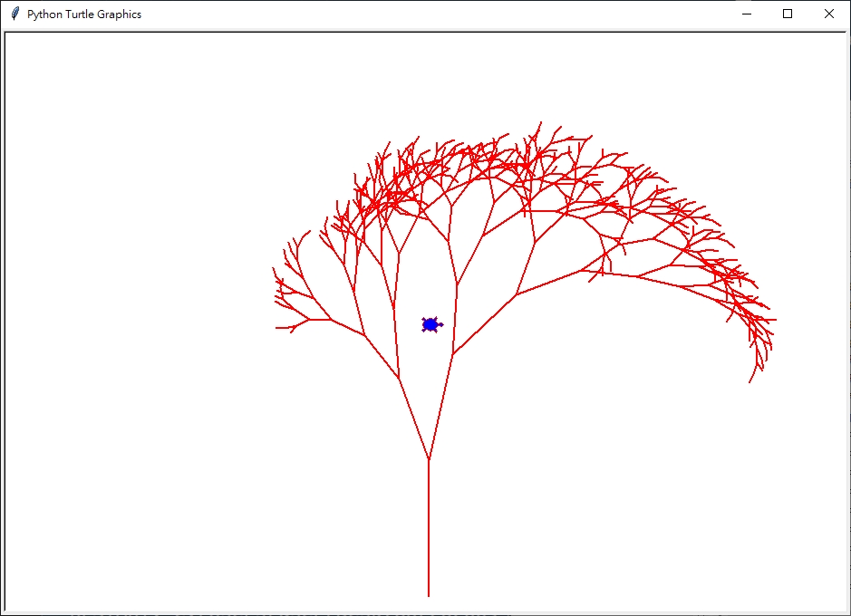Maximize the turtle graphics window

click(788, 14)
